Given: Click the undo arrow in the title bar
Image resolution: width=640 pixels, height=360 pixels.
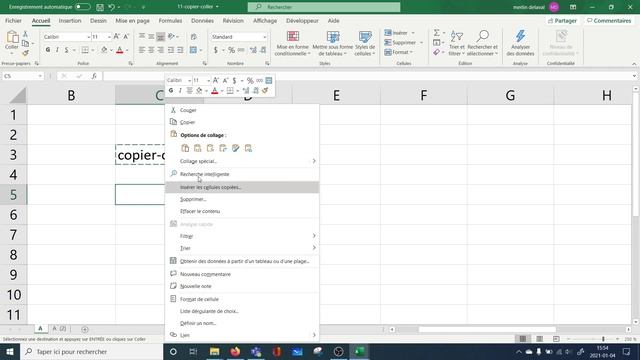Looking at the screenshot, I should point(111,7).
